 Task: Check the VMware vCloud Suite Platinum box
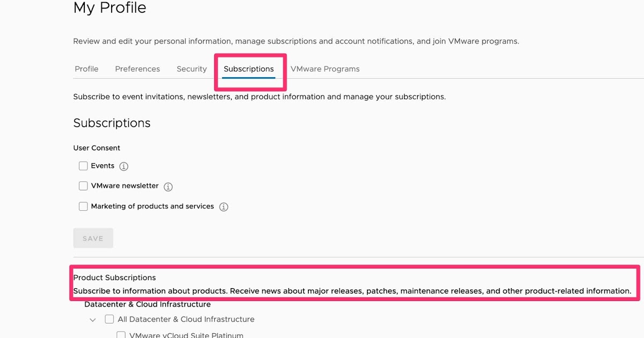(121, 335)
